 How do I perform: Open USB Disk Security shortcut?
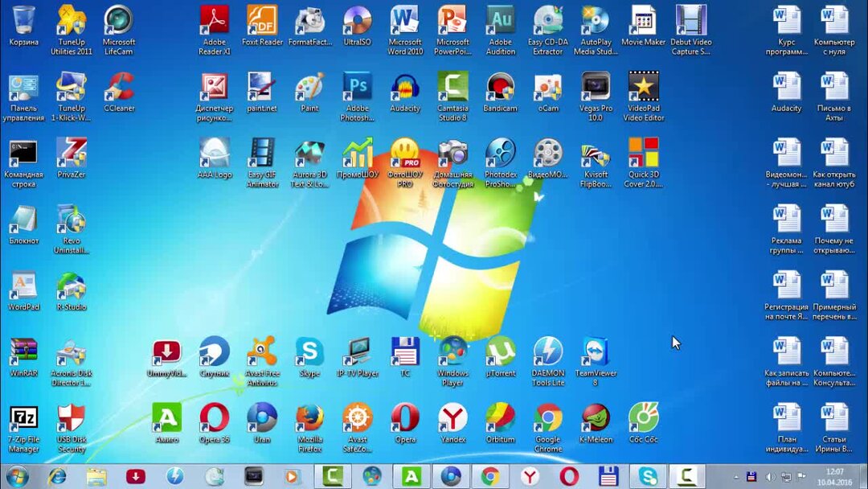[x=72, y=429]
